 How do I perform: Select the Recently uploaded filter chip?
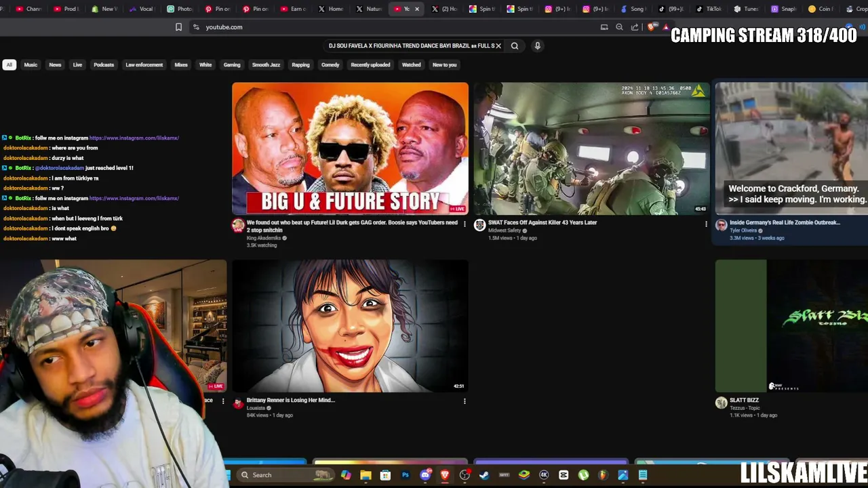[370, 65]
